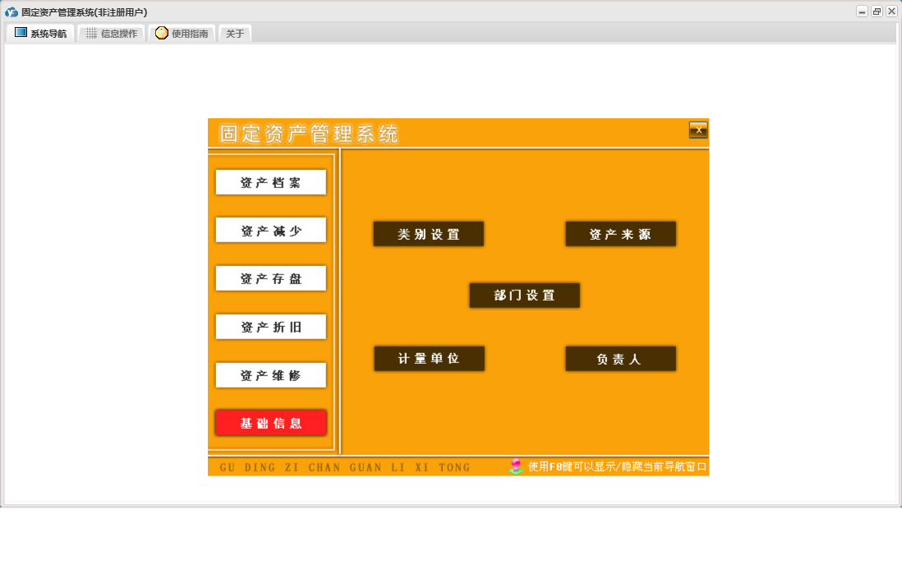Open the 资产来源 settings
902x588 pixels.
tap(621, 234)
